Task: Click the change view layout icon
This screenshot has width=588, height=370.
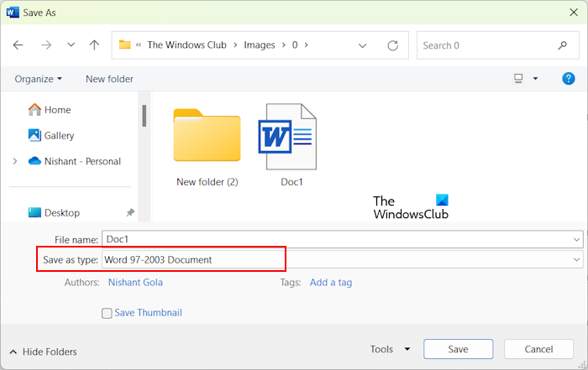Action: [518, 79]
